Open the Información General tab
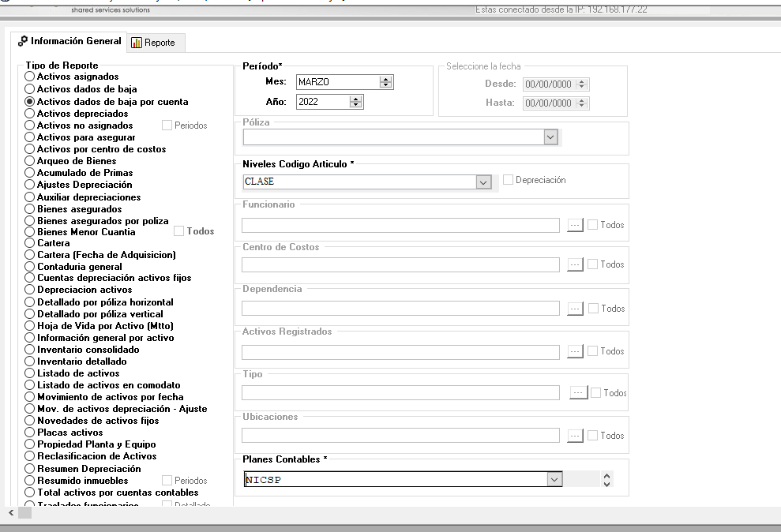Image resolution: width=781 pixels, height=532 pixels. tap(69, 41)
